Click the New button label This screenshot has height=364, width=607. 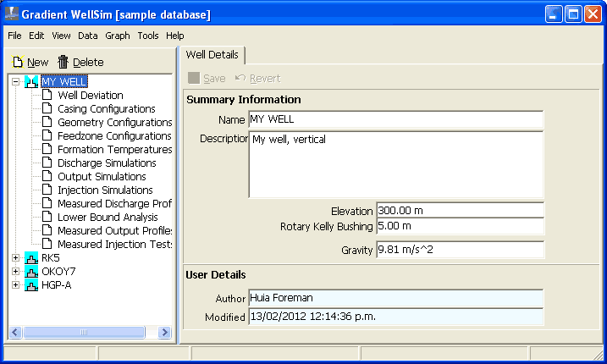pyautogui.click(x=37, y=63)
